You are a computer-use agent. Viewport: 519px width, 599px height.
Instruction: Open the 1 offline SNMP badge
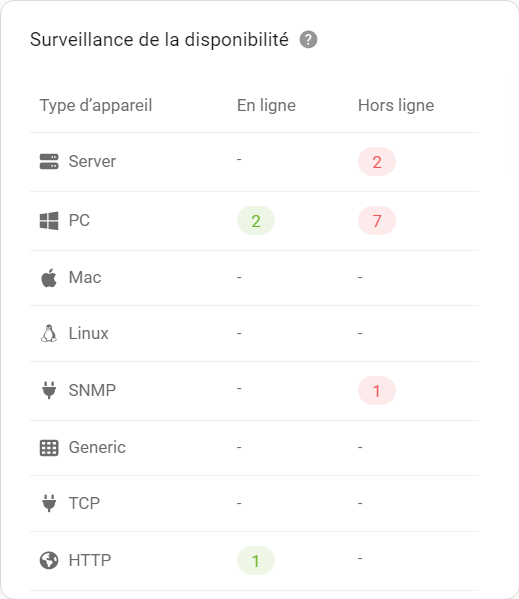[x=377, y=390]
